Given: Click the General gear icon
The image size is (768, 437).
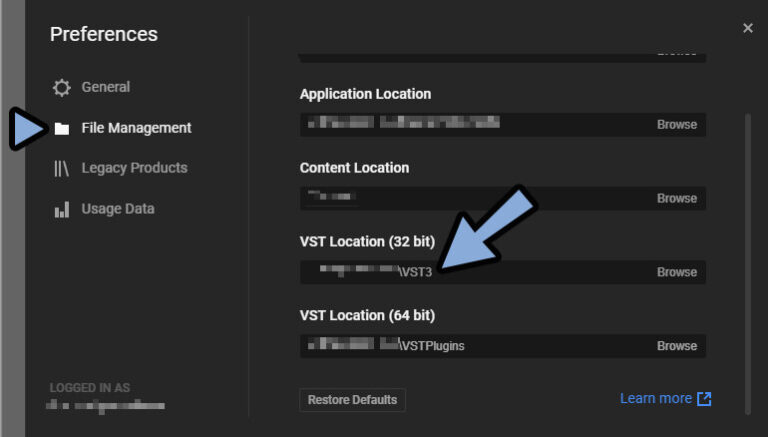Looking at the screenshot, I should click(x=62, y=87).
